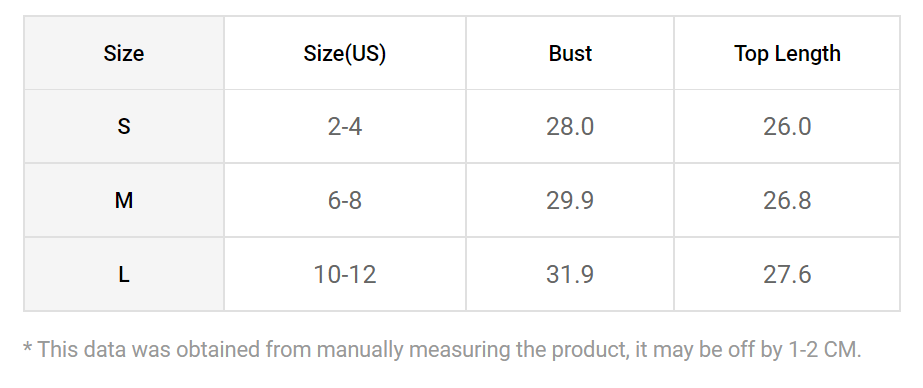The height and width of the screenshot is (388, 923).
Task: Click the Size column header
Action: tap(124, 53)
